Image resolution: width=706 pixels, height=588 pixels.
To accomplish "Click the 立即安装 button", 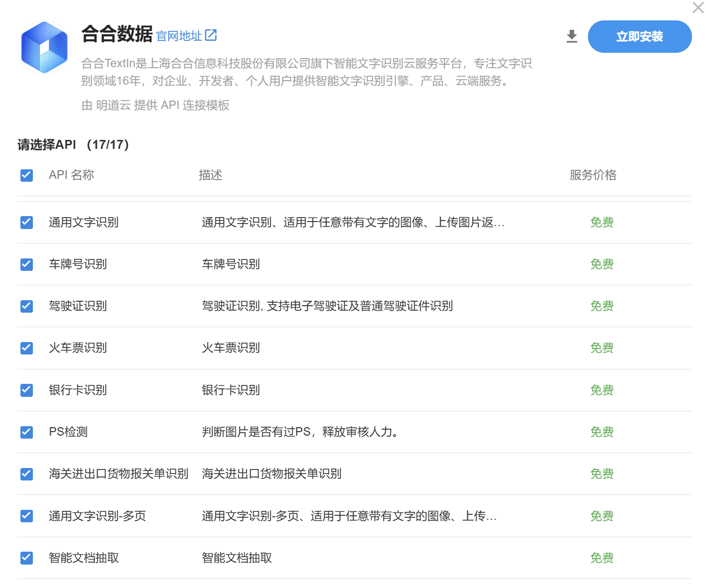I will tap(640, 36).
